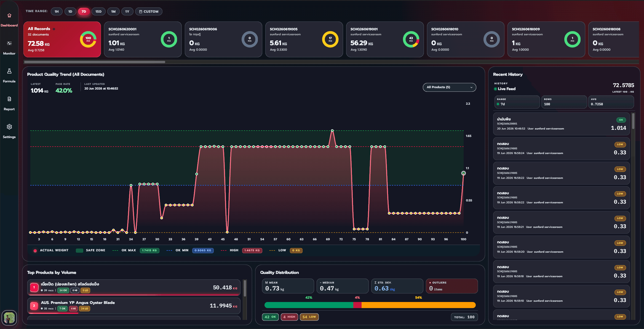Select the 1H time range
The width and height of the screenshot is (644, 329).
click(57, 12)
